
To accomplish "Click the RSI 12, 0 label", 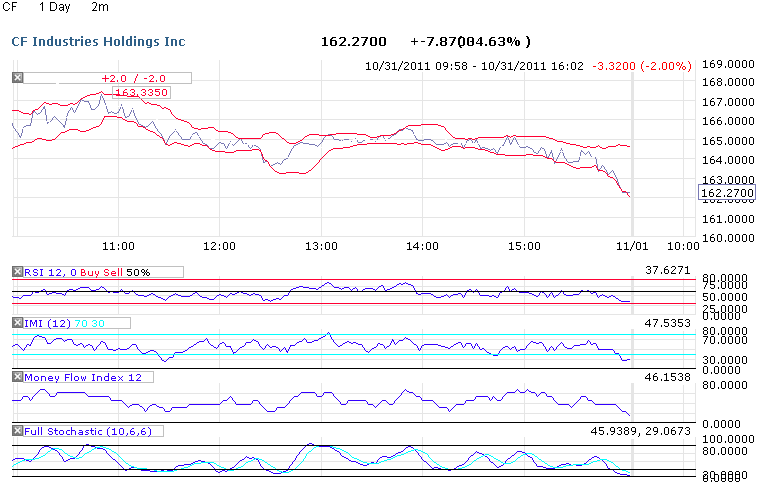I will pyautogui.click(x=50, y=272).
